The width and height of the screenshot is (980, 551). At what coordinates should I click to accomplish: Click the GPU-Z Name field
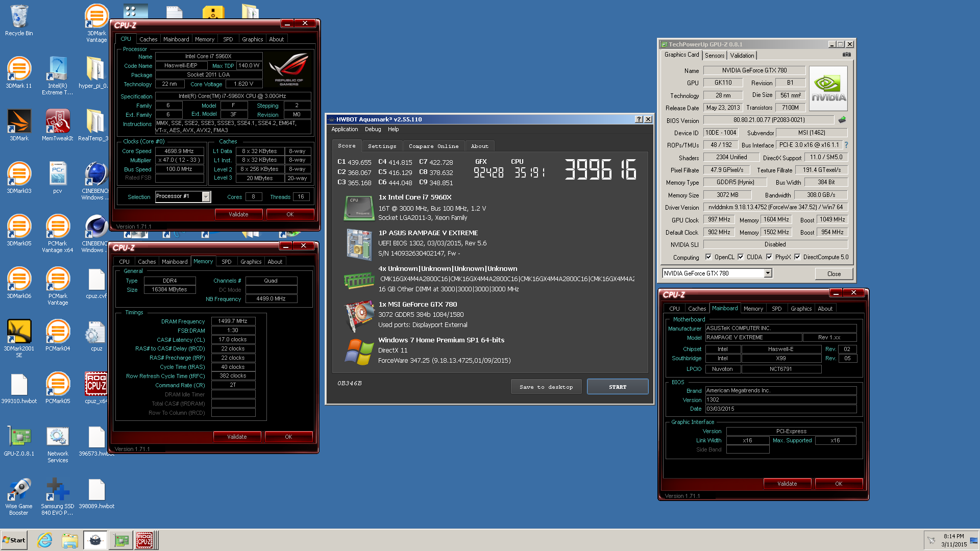click(754, 70)
